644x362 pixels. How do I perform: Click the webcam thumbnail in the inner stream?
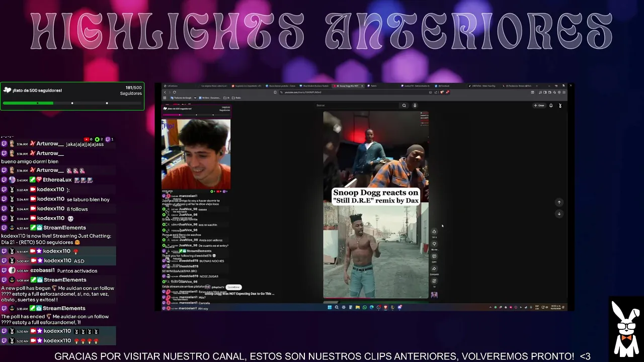196,154
